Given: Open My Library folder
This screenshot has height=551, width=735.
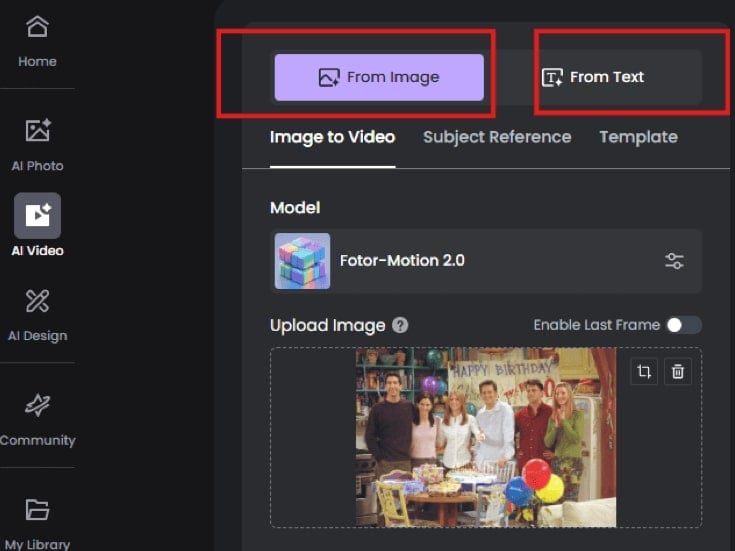Looking at the screenshot, I should (38, 524).
